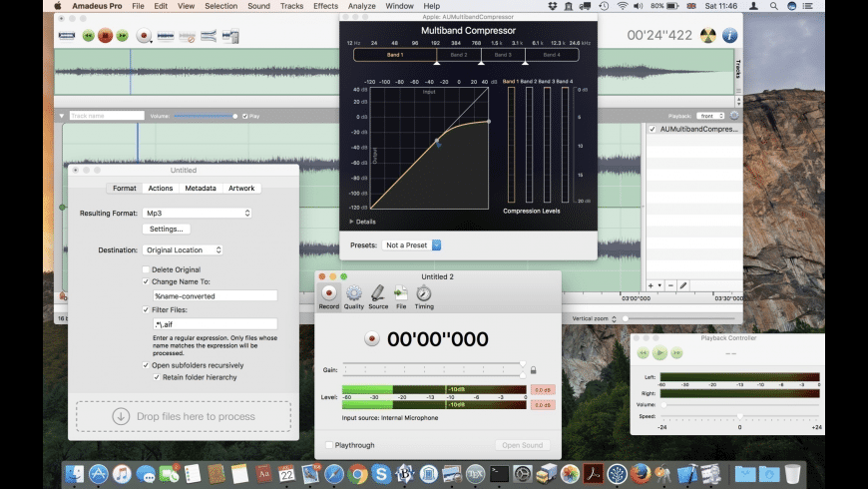Open the arrow menu beside plus button

(659, 285)
